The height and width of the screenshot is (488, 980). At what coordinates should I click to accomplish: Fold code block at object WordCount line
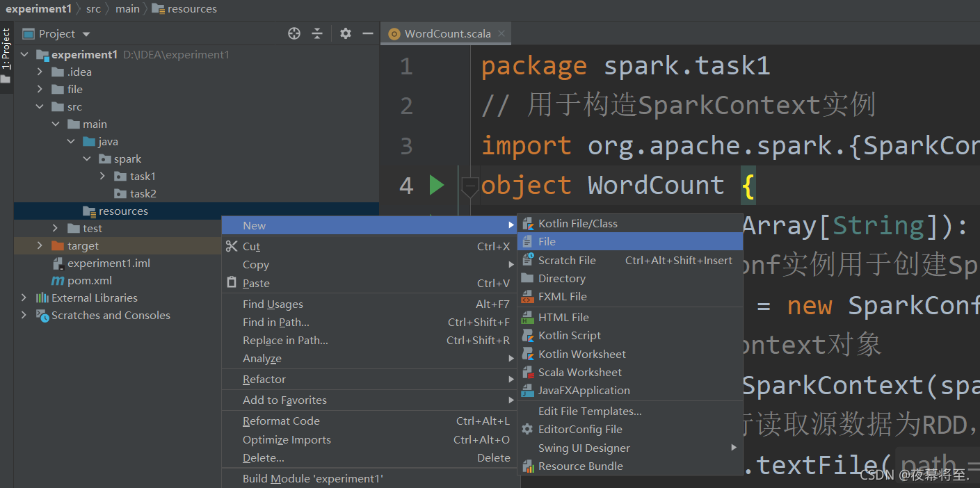(x=470, y=186)
